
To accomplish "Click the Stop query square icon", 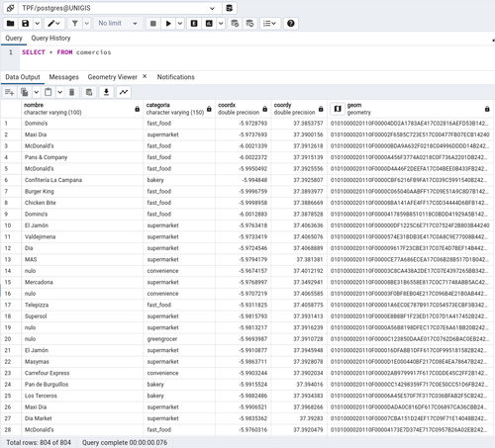I will coord(153,24).
